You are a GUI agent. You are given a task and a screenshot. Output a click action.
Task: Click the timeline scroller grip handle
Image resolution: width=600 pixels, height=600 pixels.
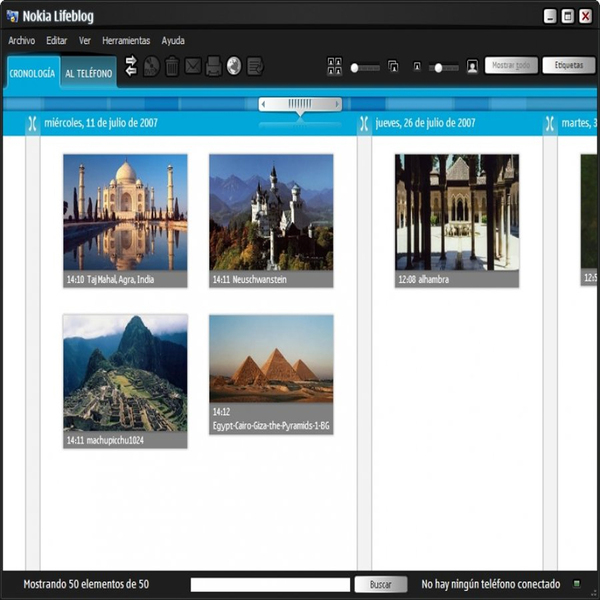(x=300, y=104)
